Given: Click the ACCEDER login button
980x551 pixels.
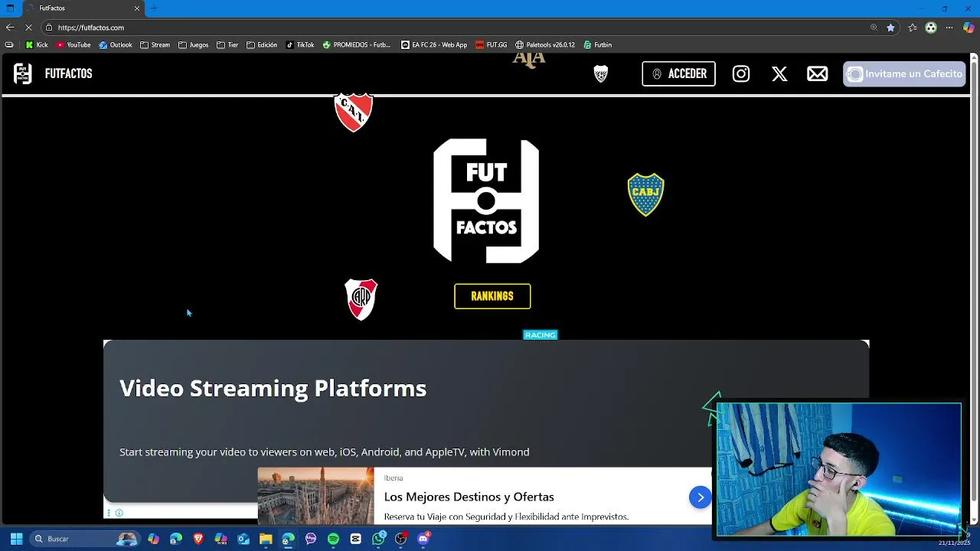Looking at the screenshot, I should (678, 73).
